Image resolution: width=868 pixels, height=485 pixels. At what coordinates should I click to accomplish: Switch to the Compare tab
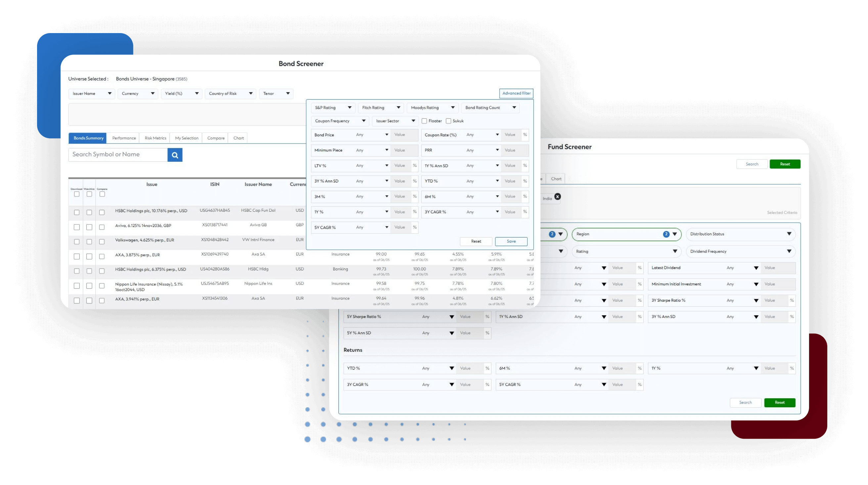pos(216,138)
